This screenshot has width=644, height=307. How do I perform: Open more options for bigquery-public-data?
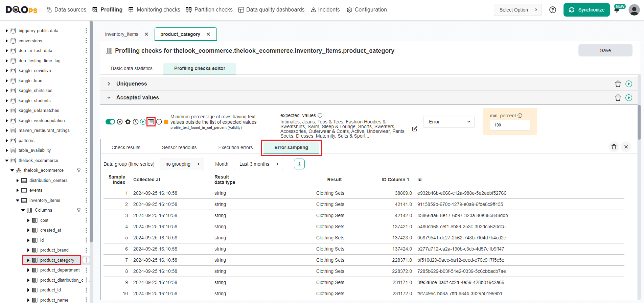coord(86,31)
